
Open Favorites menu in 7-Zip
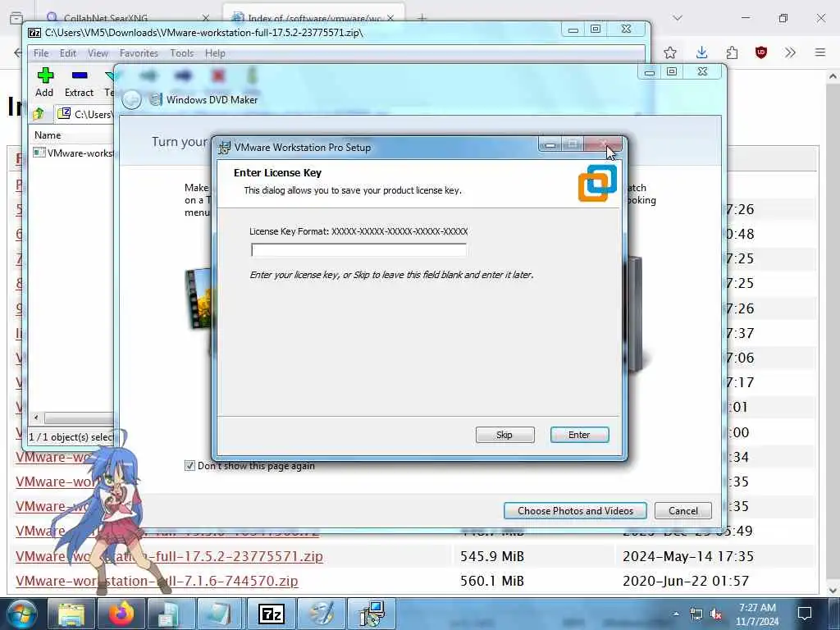[x=139, y=53]
